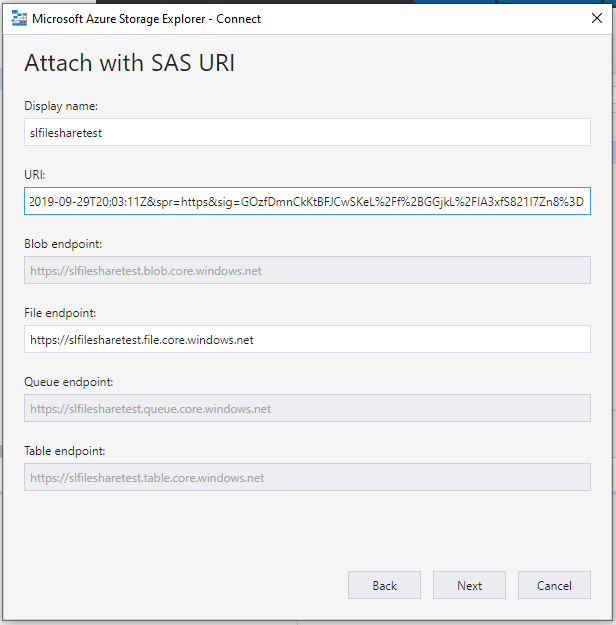Click the 'URI:' label
This screenshot has width=616, height=625.
[35, 175]
